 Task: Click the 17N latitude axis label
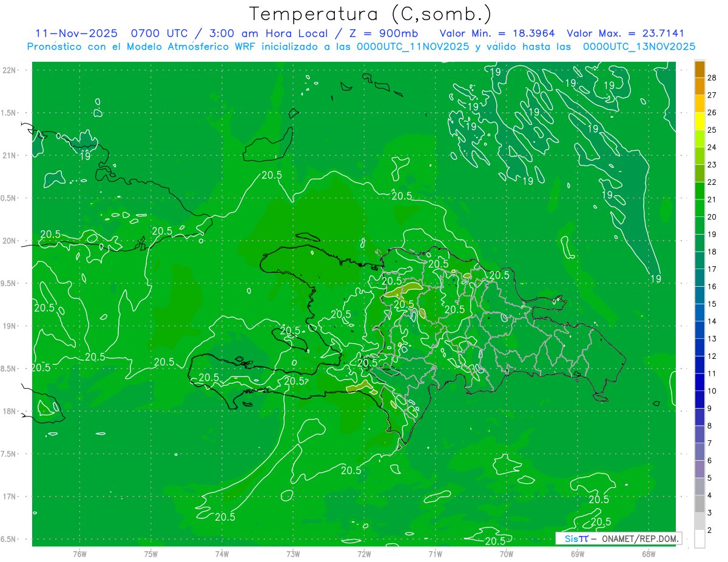tap(10, 497)
